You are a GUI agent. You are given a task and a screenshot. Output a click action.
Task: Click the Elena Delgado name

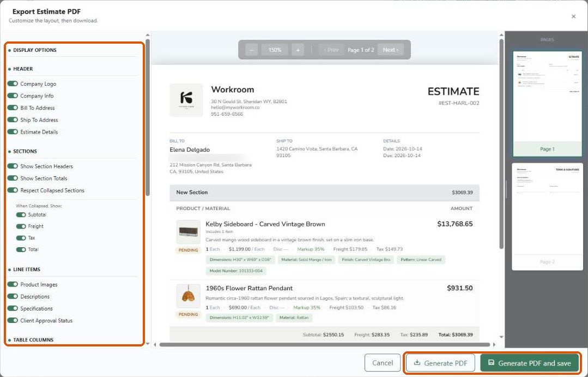click(190, 149)
